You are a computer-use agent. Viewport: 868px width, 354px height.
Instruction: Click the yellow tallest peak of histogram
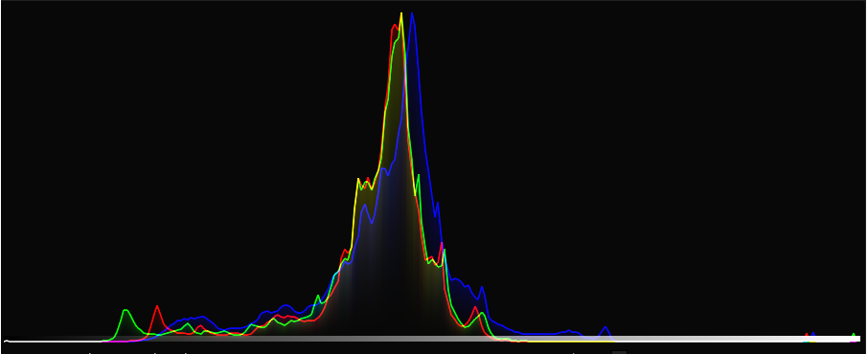401,15
